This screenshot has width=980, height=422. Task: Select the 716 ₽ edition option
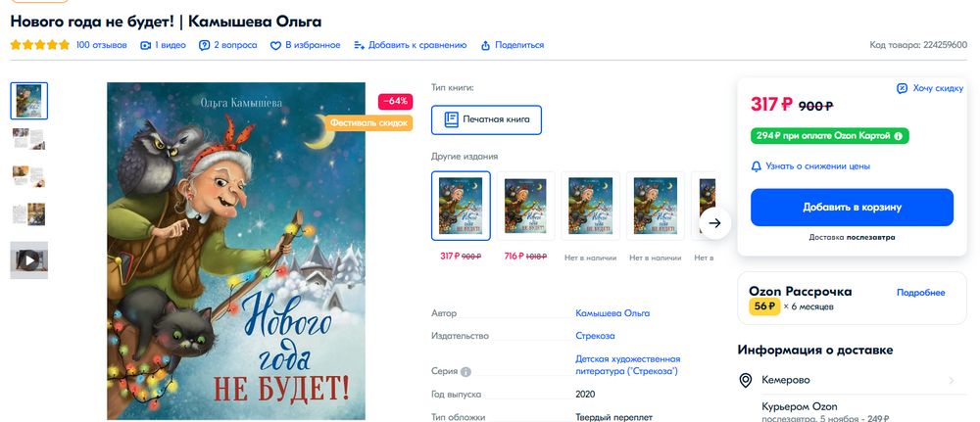[525, 206]
